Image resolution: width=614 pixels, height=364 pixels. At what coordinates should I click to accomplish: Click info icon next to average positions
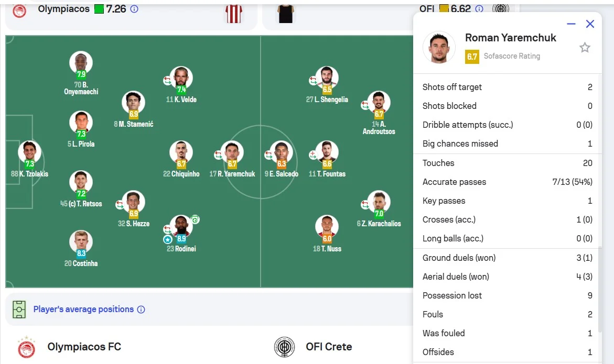point(141,310)
